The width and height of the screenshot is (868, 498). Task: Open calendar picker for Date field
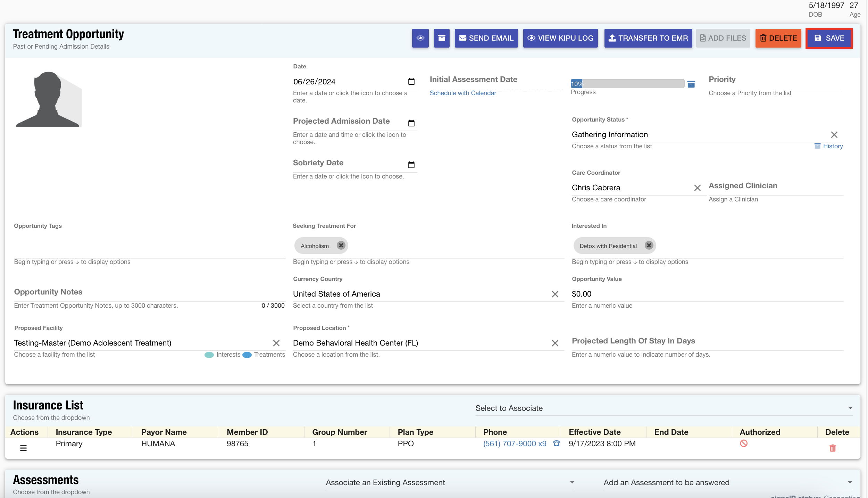coord(411,82)
